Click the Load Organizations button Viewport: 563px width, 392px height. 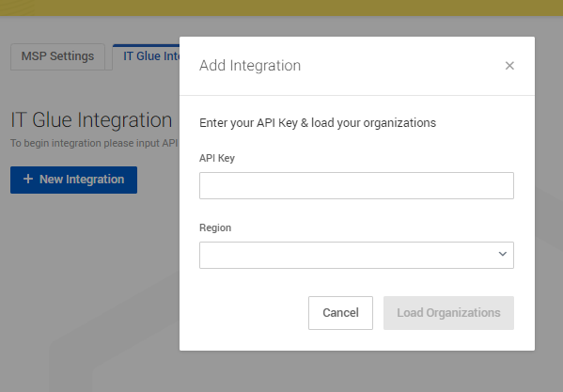448,313
